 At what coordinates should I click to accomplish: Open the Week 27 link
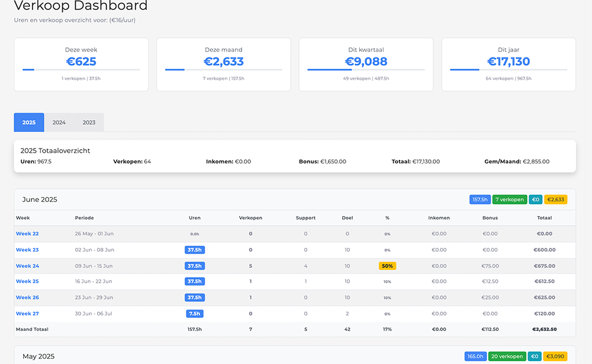[x=27, y=314]
